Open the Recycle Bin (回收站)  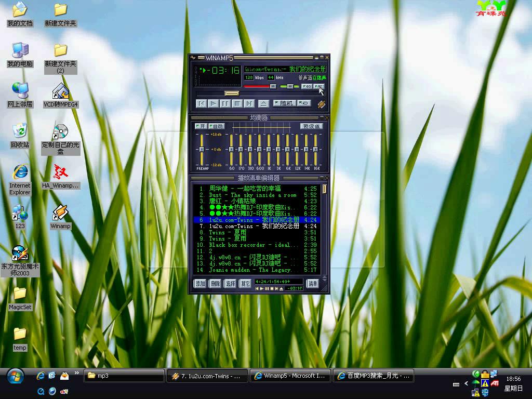tap(20, 136)
